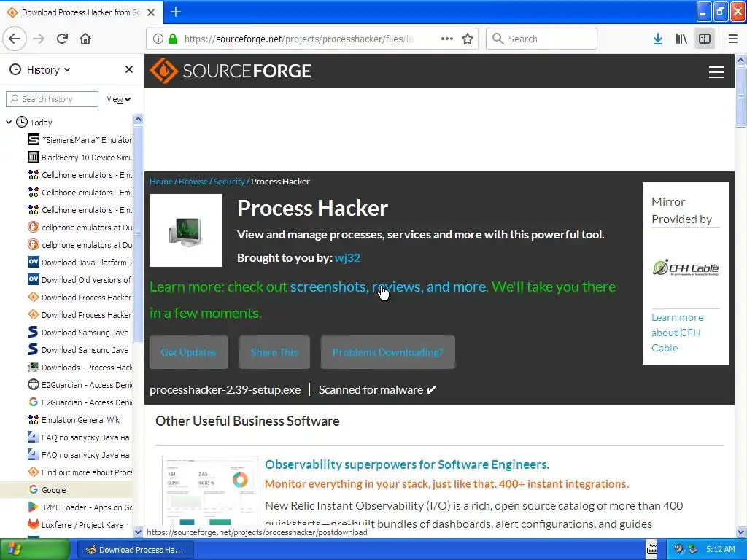Collapse the Today history group
Image resolution: width=747 pixels, height=560 pixels.
coord(9,122)
